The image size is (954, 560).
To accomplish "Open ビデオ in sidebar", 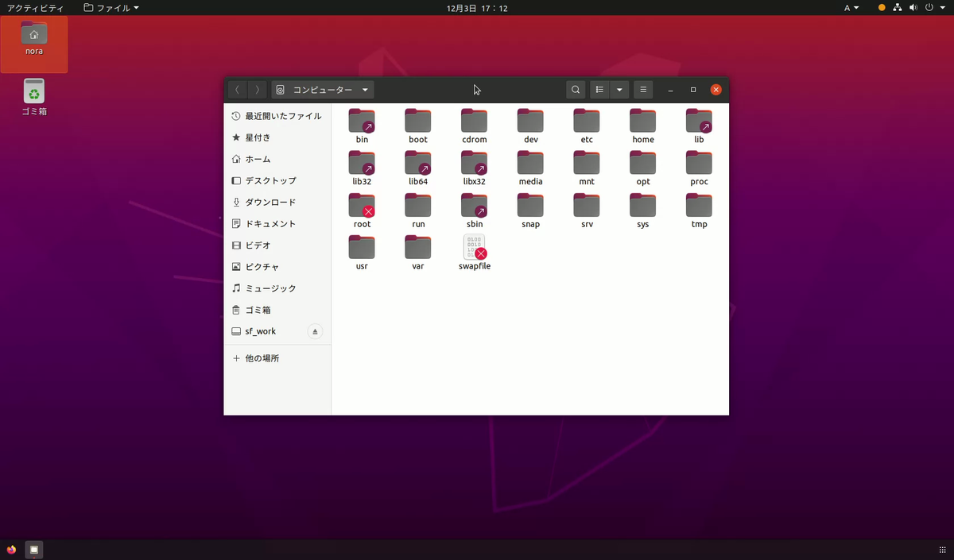I will click(277, 245).
